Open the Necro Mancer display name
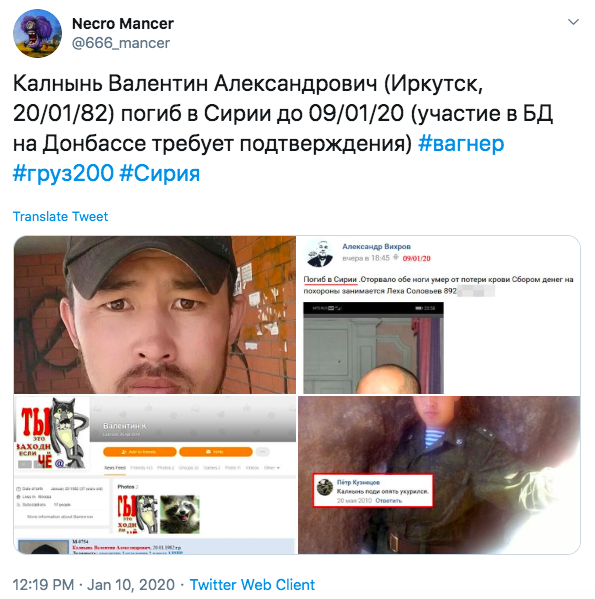Viewport: 595px width, 599px height. pyautogui.click(x=123, y=24)
